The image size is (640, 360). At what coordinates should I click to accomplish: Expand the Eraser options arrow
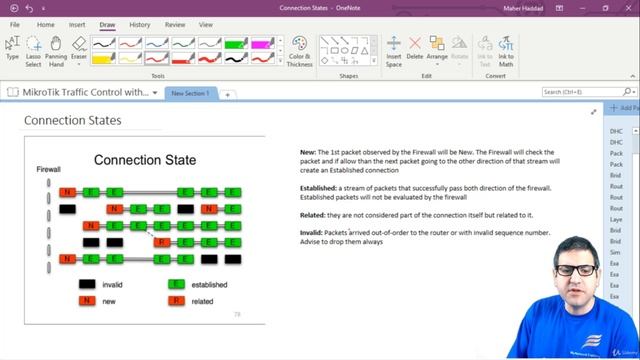pos(79,64)
